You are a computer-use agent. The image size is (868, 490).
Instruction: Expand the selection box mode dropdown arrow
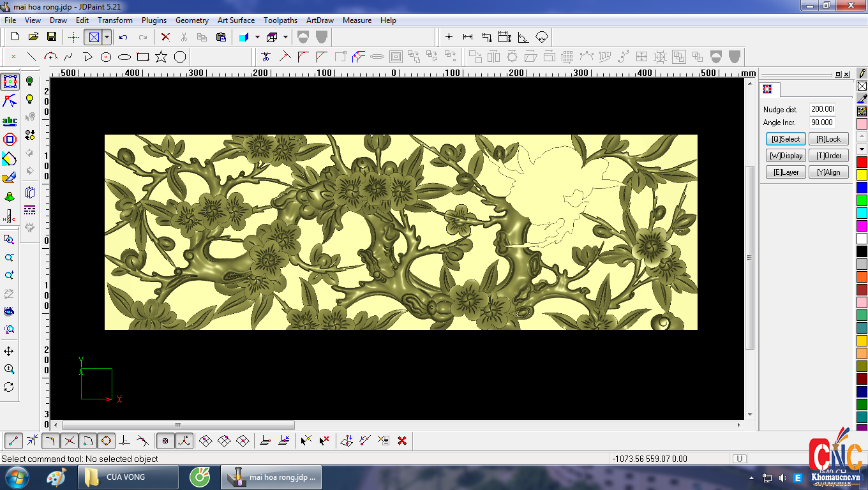[x=107, y=37]
